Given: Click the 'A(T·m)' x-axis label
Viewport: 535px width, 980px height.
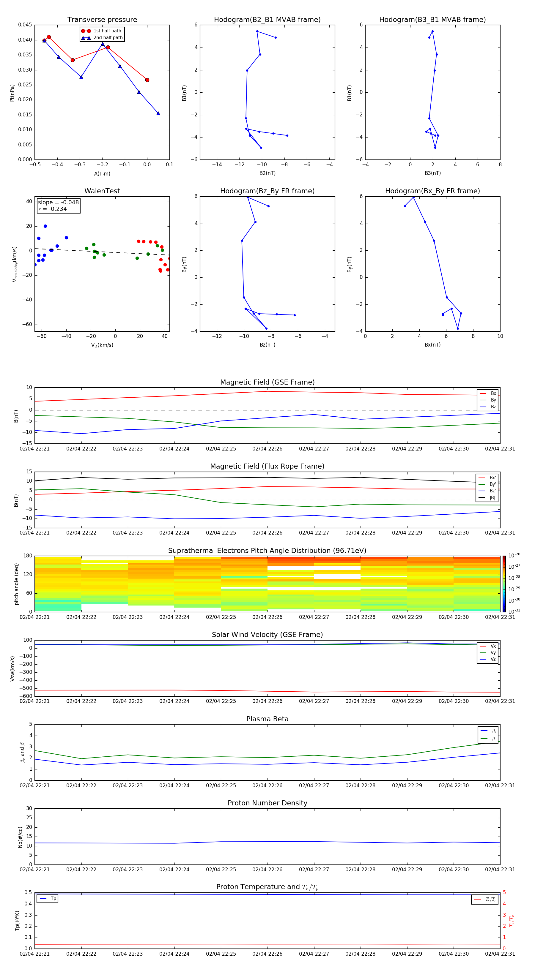Looking at the screenshot, I should click(x=102, y=173).
